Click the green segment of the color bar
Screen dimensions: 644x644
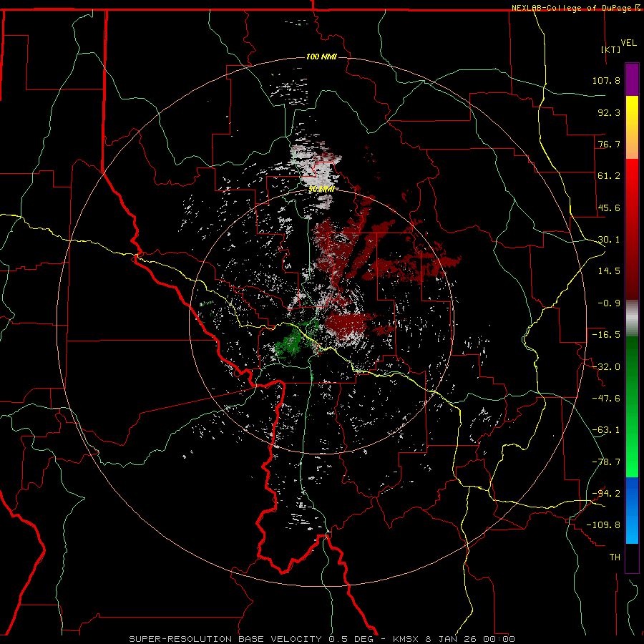click(632, 406)
